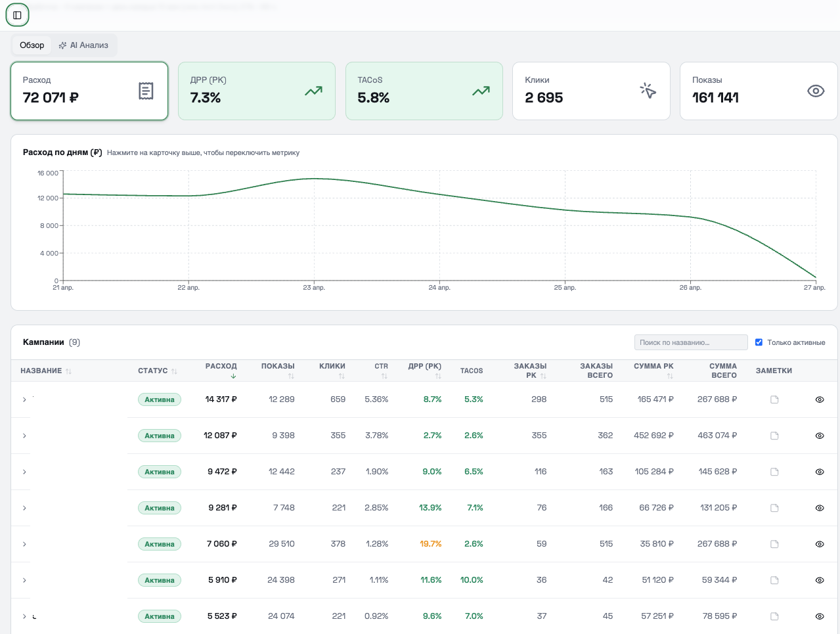Image resolution: width=840 pixels, height=634 pixels.
Task: Open the AI Анализ tab
Action: [83, 45]
